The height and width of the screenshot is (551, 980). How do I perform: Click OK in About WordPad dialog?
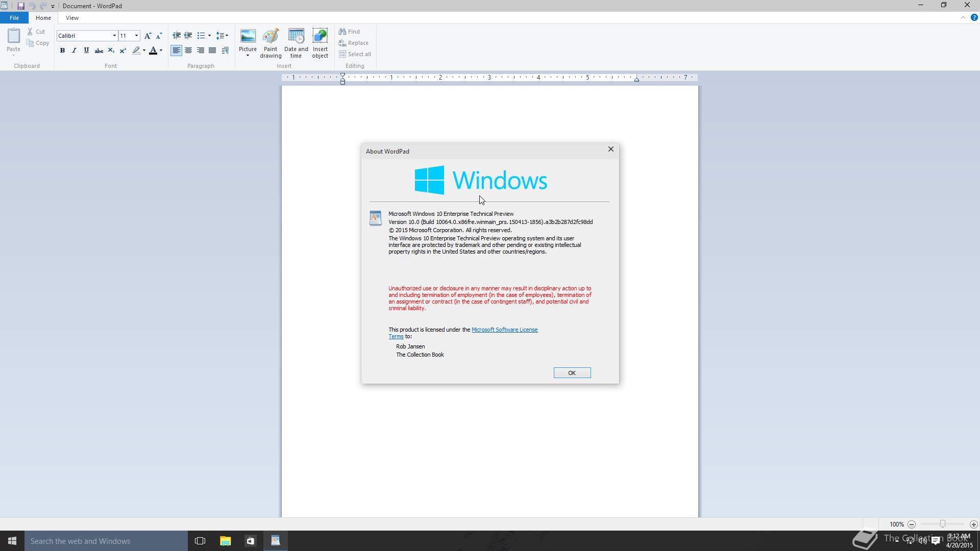(x=572, y=373)
